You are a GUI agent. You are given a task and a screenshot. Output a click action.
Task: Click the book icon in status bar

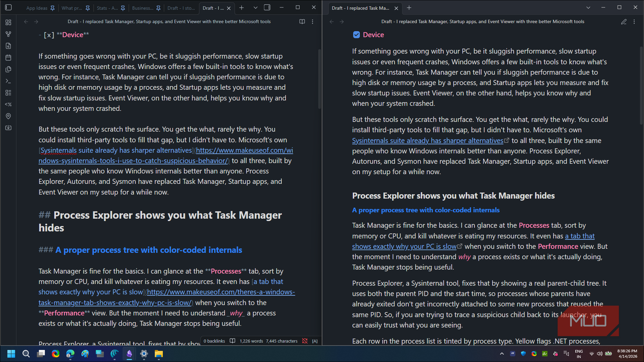233,341
